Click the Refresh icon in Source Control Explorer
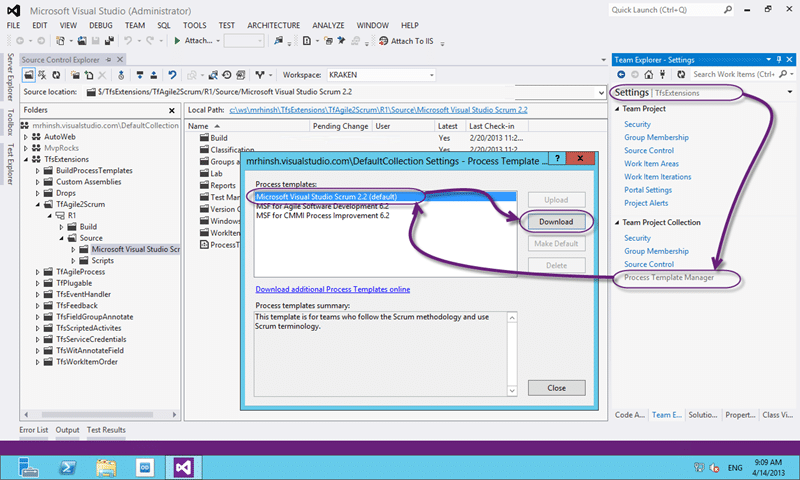This screenshot has height=480, width=800. (x=56, y=75)
